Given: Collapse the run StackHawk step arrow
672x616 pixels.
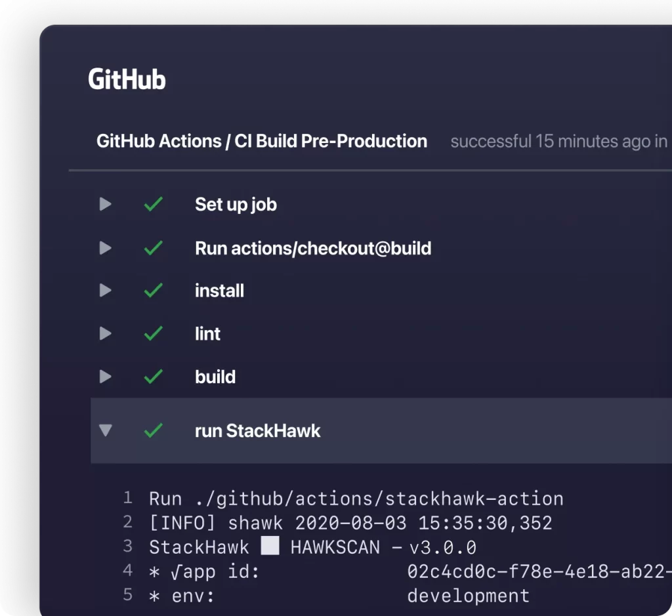Looking at the screenshot, I should [105, 431].
